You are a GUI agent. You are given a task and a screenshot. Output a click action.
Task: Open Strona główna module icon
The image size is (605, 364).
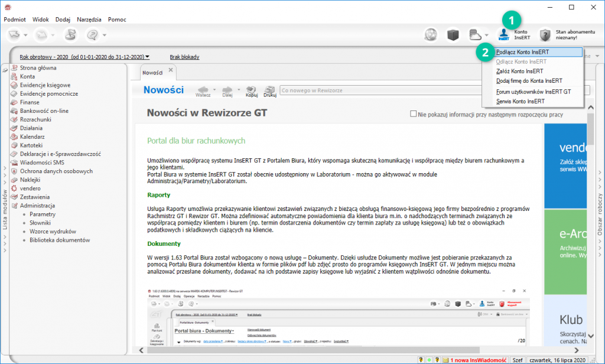[14, 67]
